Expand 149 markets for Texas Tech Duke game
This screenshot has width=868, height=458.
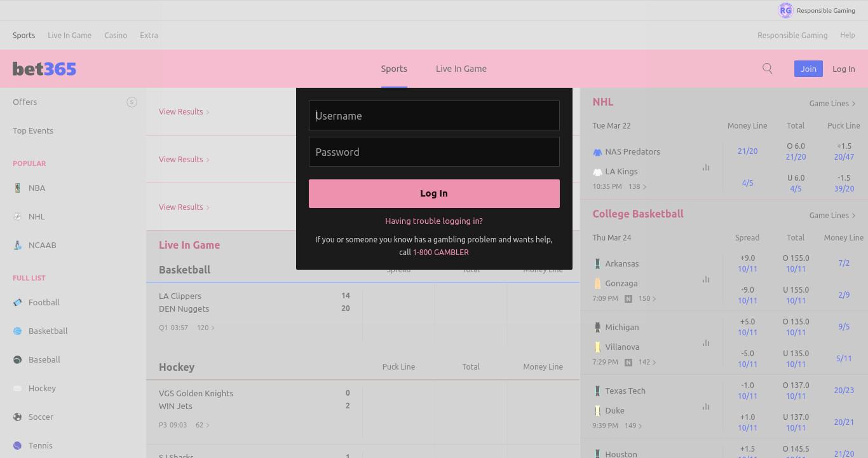(633, 426)
